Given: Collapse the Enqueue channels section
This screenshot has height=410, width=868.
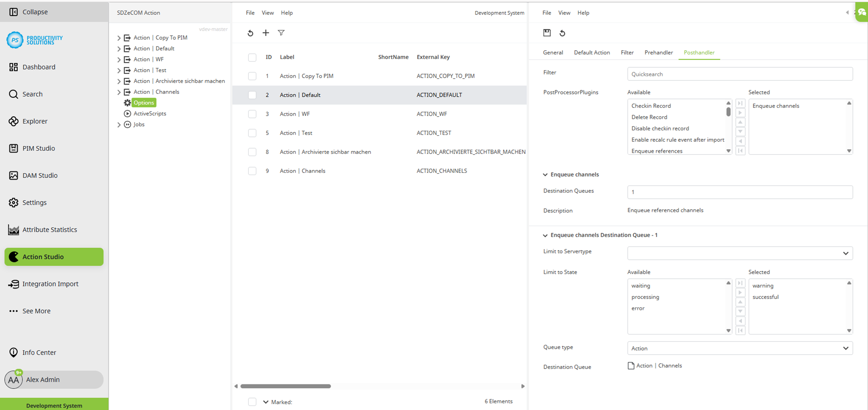Looking at the screenshot, I should [x=545, y=174].
